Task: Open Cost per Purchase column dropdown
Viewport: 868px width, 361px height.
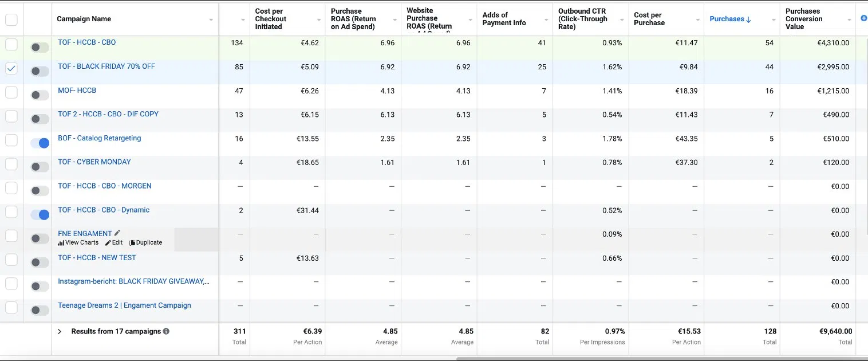Action: pos(697,20)
